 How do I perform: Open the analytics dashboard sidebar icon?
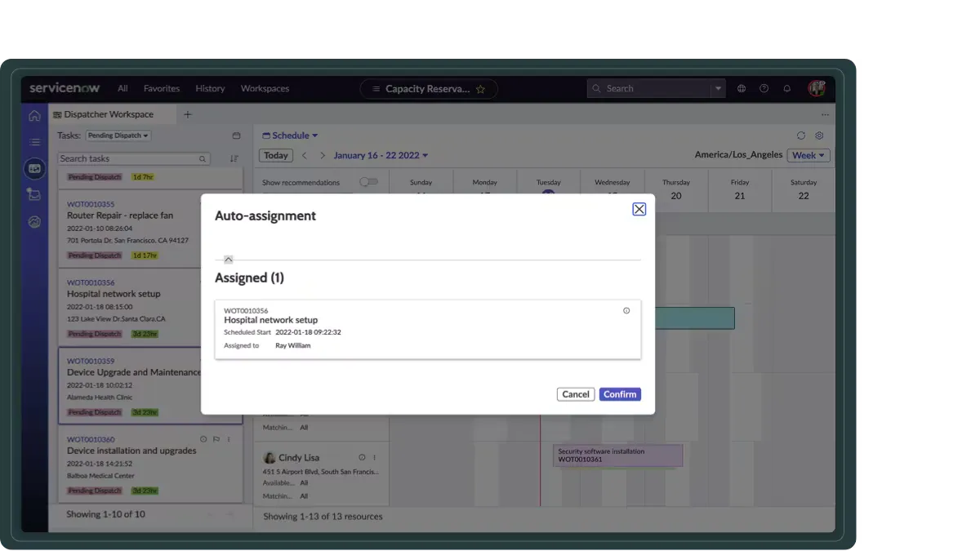tap(34, 221)
